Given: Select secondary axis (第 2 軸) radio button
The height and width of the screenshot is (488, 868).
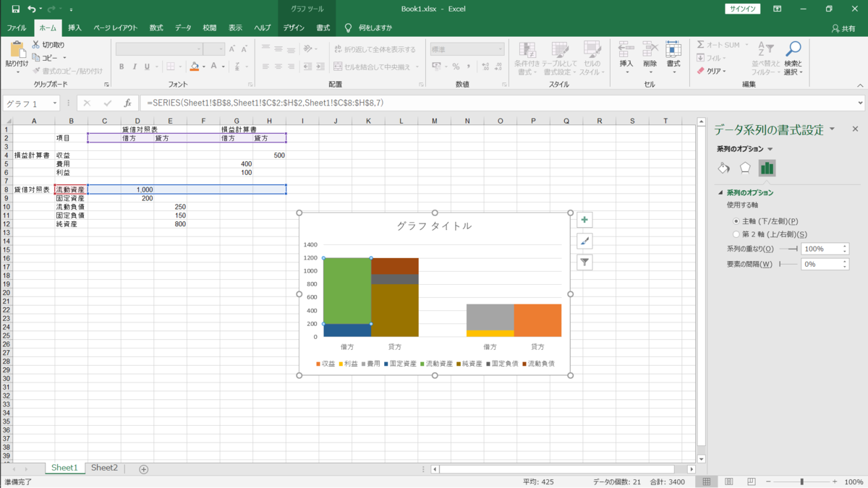Looking at the screenshot, I should pos(736,234).
